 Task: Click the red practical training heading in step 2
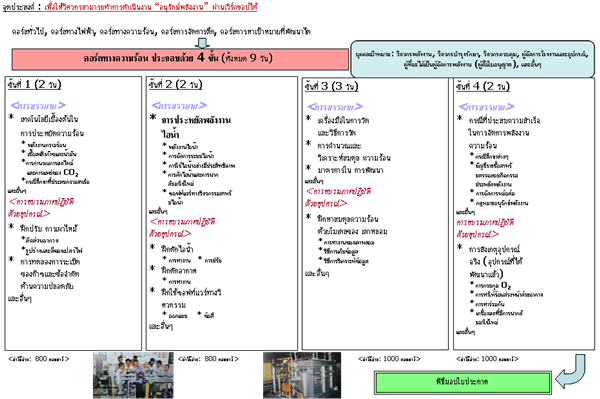tap(182, 227)
